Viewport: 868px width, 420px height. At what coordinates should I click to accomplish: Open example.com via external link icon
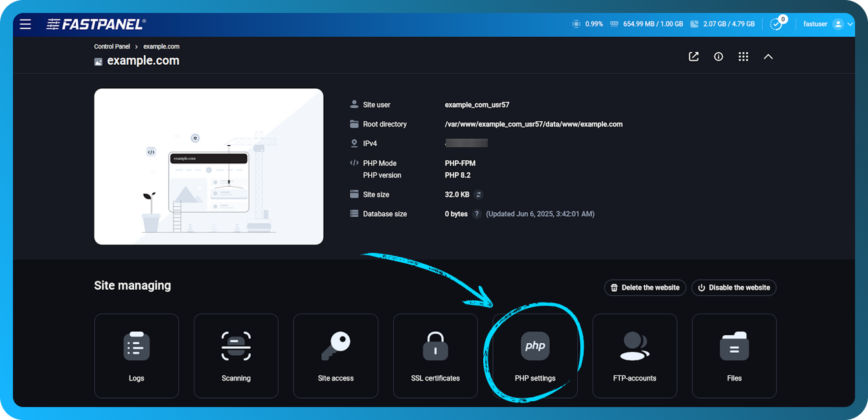click(693, 56)
